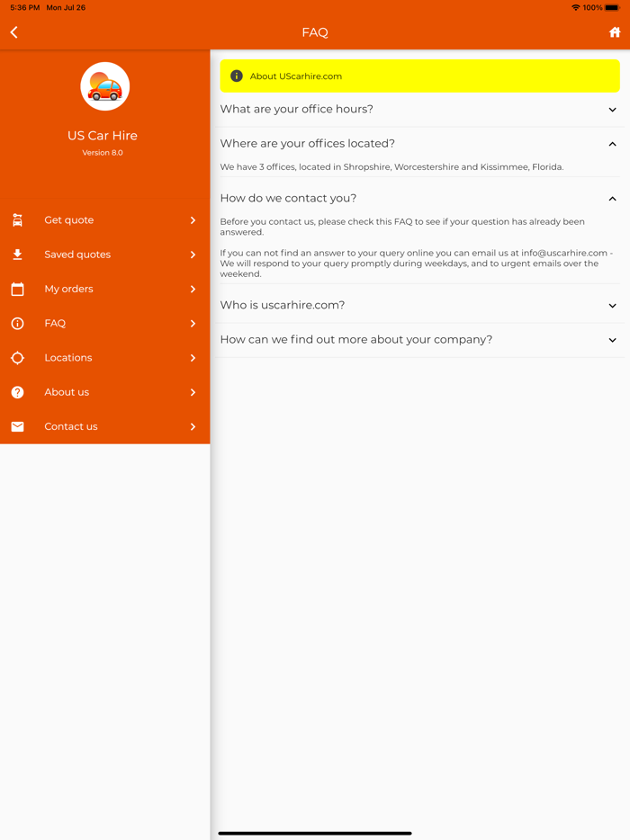Click the My orders calendar icon

coord(18,289)
